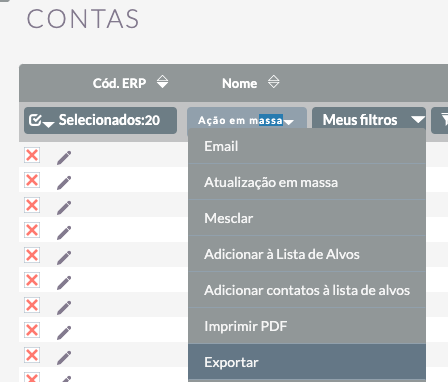Open the select-all checkbox dropdown near Selecionados:20
This screenshot has height=382, width=448.
point(41,121)
